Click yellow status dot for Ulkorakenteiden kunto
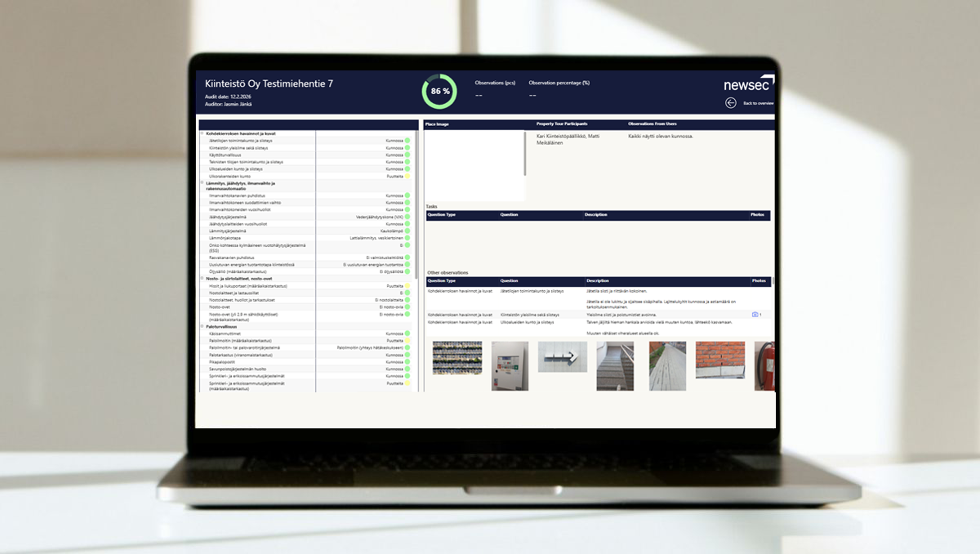Viewport: 980px width, 554px height. tap(407, 176)
